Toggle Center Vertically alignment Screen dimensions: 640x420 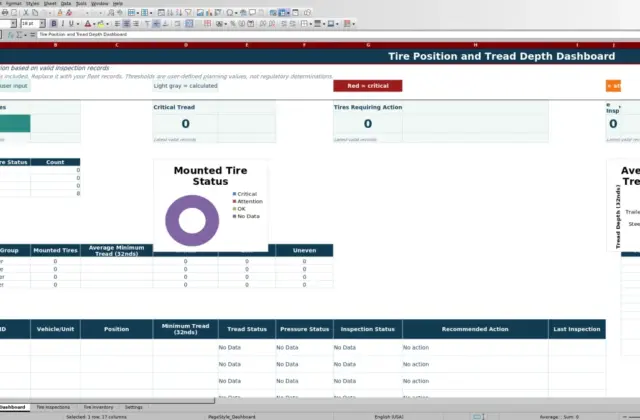point(156,24)
